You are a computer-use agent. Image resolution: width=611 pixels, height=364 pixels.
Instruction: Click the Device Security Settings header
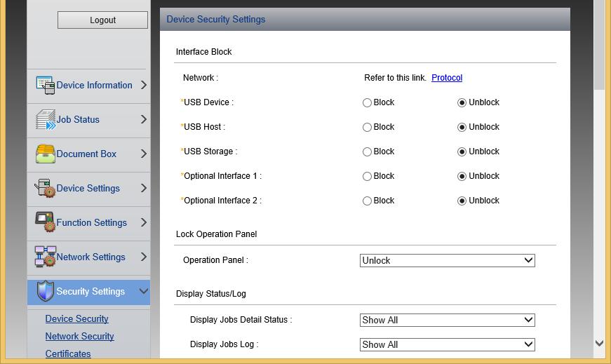pos(216,19)
